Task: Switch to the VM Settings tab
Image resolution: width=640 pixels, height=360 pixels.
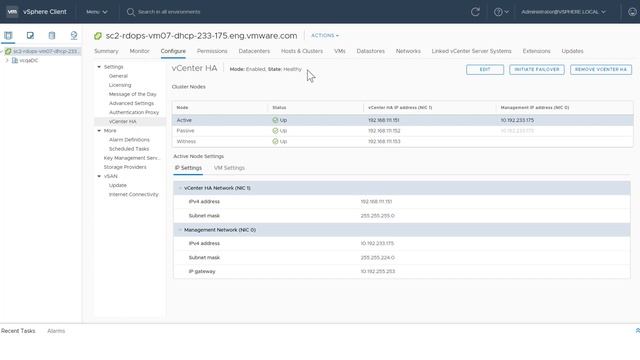Action: point(229,168)
